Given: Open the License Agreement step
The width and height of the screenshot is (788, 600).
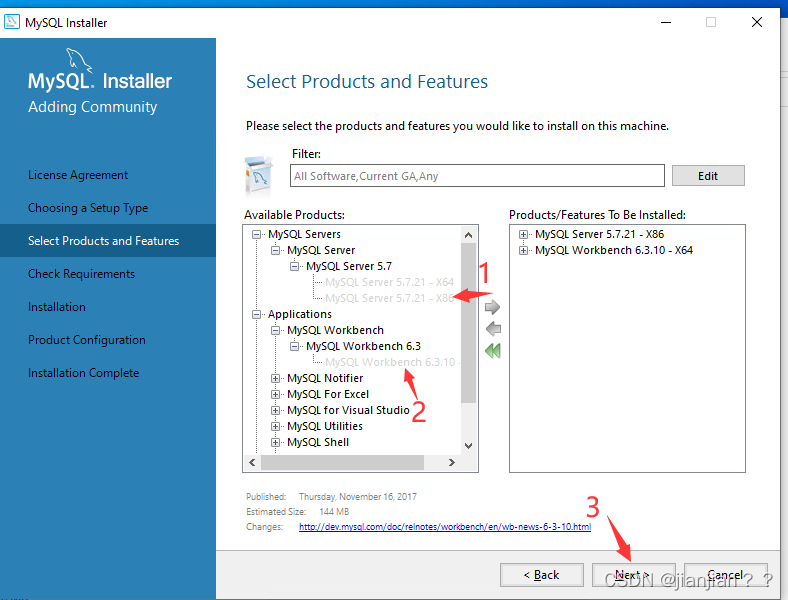Looking at the screenshot, I should [x=78, y=175].
